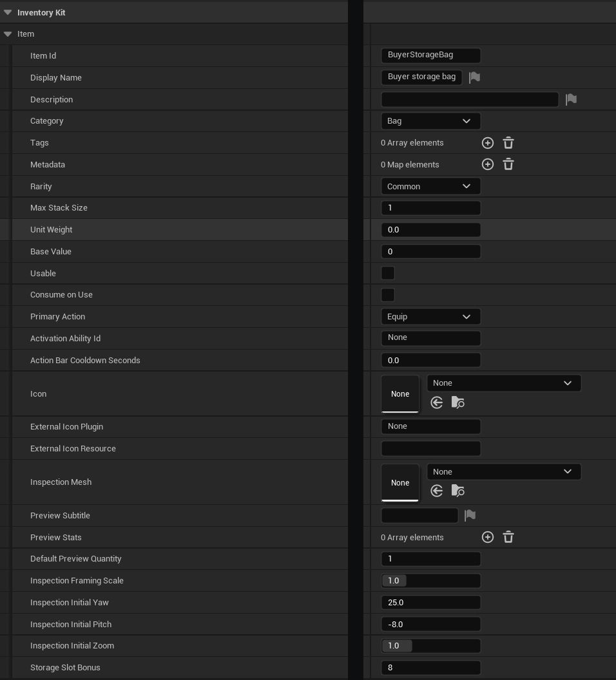
Task: Click the Base Value field
Action: [431, 252]
